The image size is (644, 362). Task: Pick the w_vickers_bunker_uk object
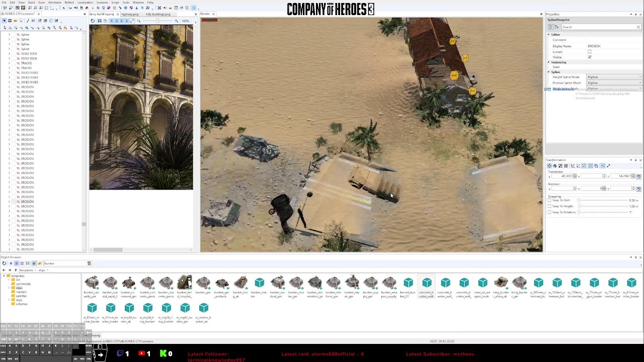pos(203,312)
